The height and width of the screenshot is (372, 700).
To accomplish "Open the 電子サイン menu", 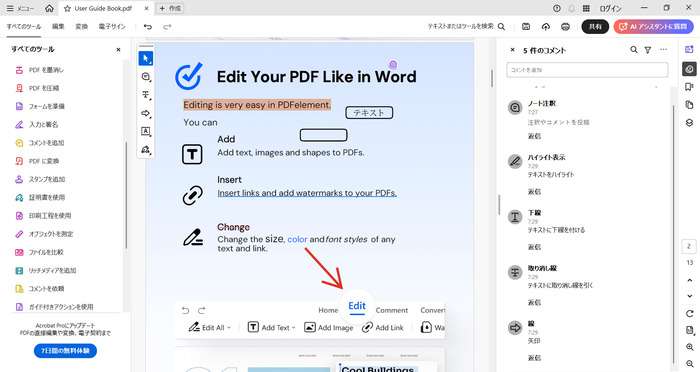I will tap(112, 27).
